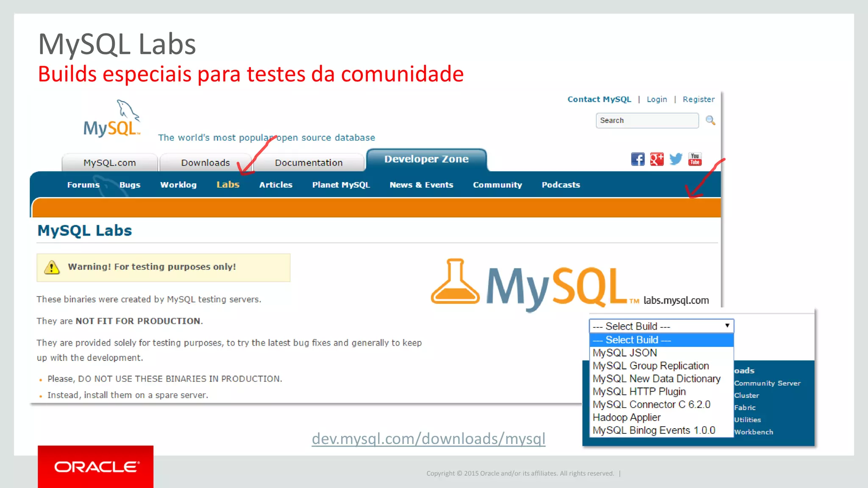Open News & Events in the navigation bar
Viewport: 868px width, 488px height.
click(x=422, y=185)
